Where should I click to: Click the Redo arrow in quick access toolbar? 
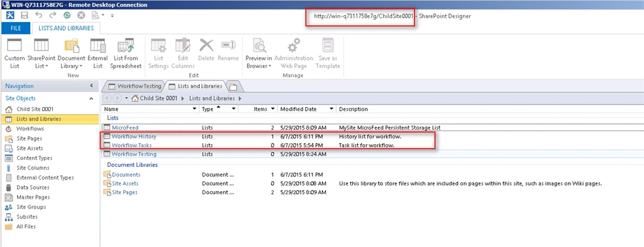point(53,15)
